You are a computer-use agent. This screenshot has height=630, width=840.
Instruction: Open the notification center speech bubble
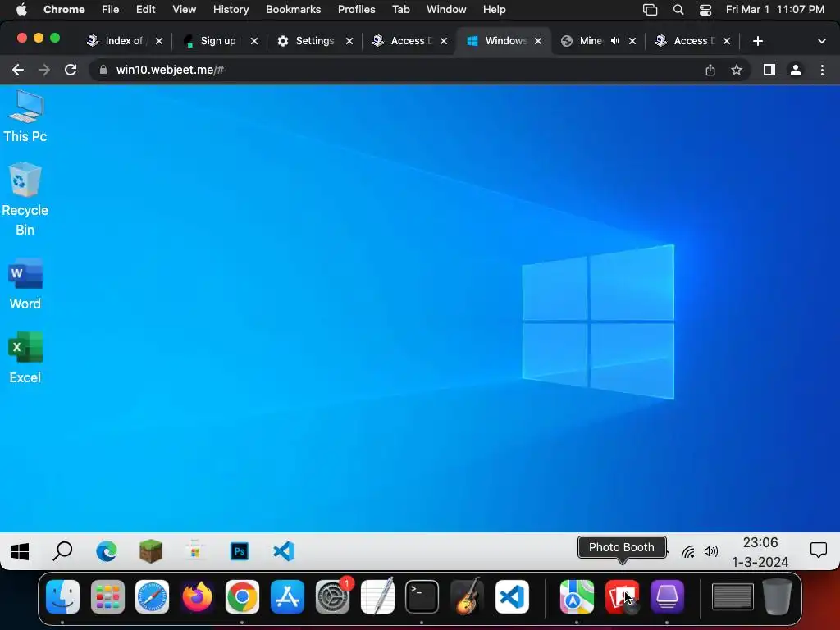[x=819, y=550]
